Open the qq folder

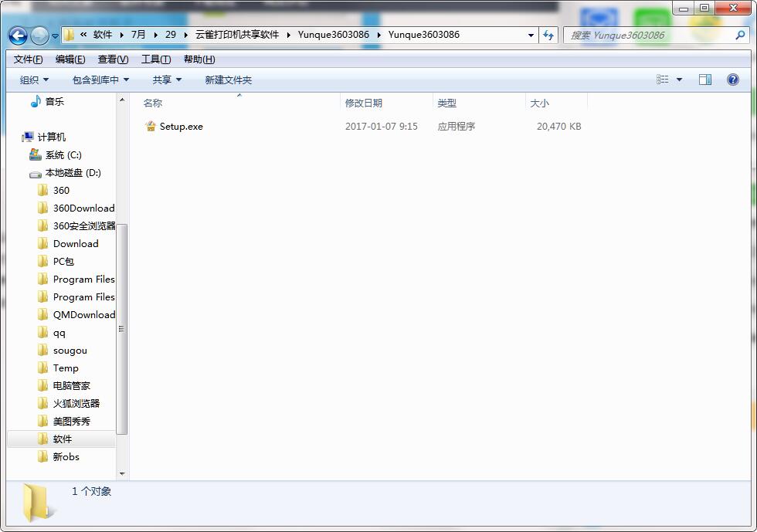pyautogui.click(x=59, y=333)
